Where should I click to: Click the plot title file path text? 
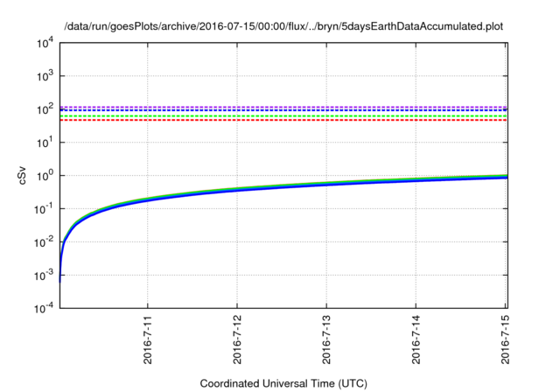tap(283, 26)
